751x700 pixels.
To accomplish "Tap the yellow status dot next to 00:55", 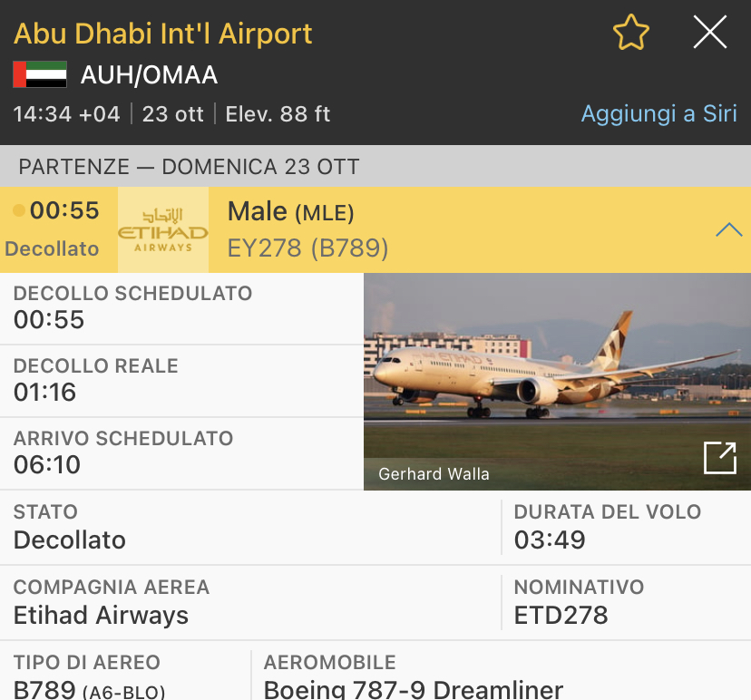I will (x=19, y=211).
